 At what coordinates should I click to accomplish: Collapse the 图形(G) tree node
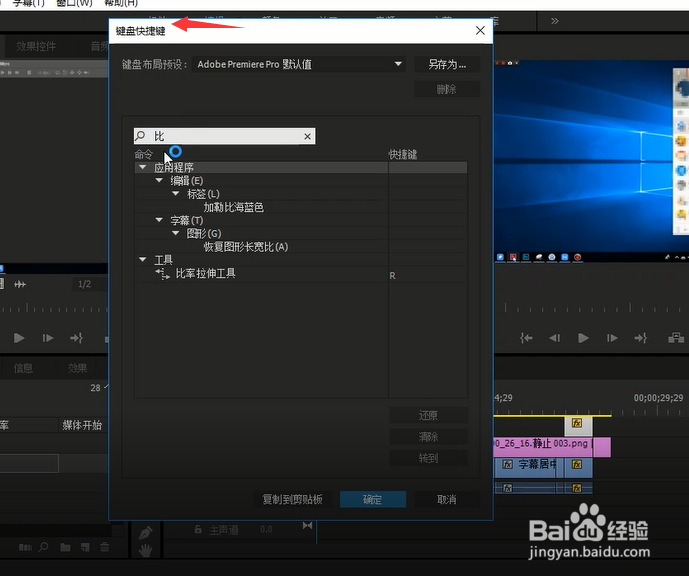click(x=176, y=233)
